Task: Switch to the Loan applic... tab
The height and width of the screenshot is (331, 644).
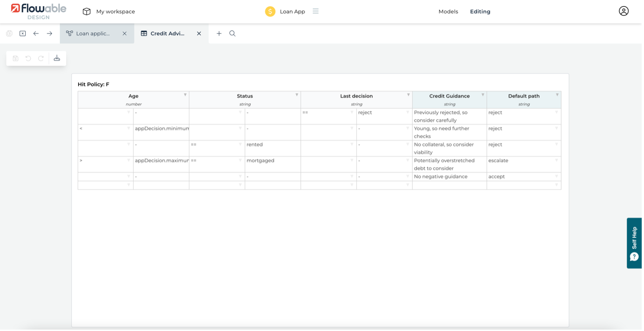Action: [93, 33]
